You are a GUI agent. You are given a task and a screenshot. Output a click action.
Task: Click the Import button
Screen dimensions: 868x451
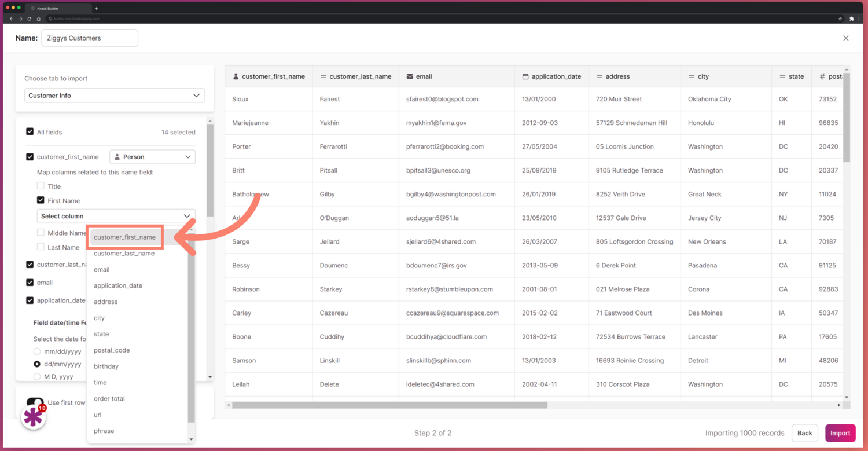840,433
